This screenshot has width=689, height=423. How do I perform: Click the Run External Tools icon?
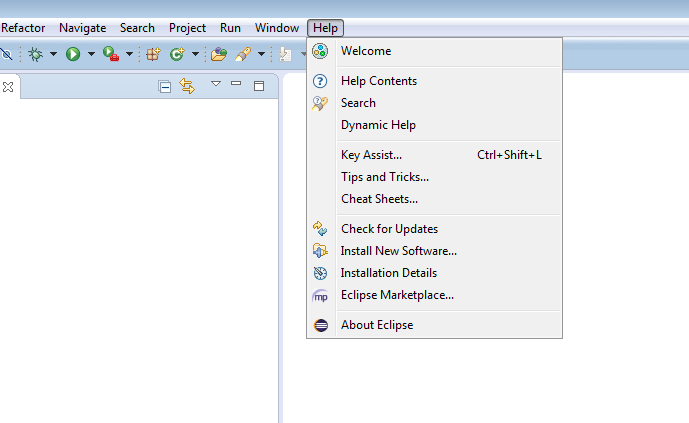coord(110,54)
